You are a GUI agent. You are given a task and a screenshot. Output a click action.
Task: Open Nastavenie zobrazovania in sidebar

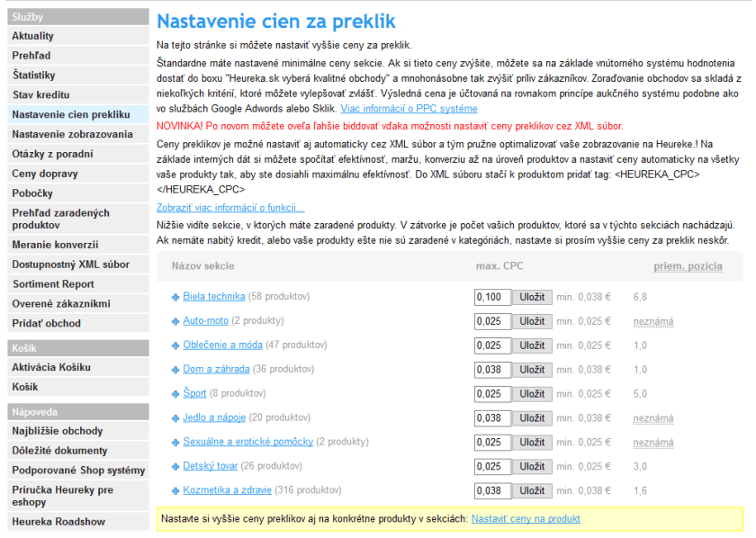(78, 135)
